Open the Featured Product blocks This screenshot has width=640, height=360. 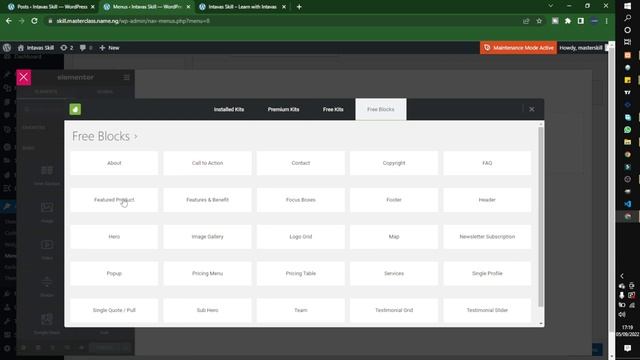point(114,200)
